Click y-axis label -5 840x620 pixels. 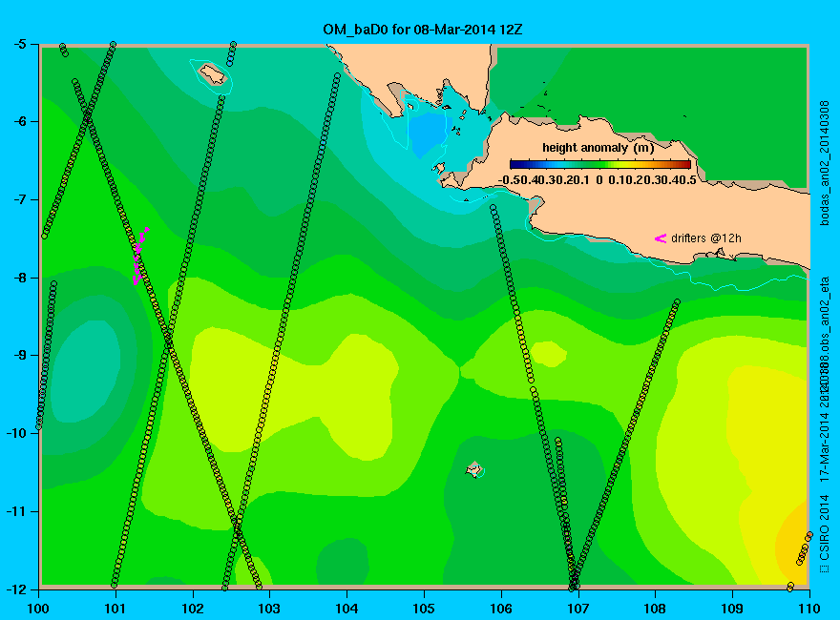(19, 44)
